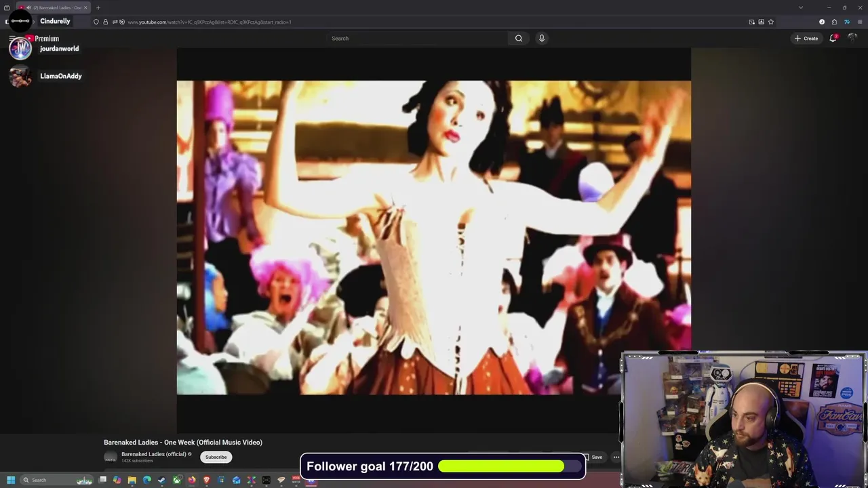Close the Barenaked Ladies tab

point(85,7)
